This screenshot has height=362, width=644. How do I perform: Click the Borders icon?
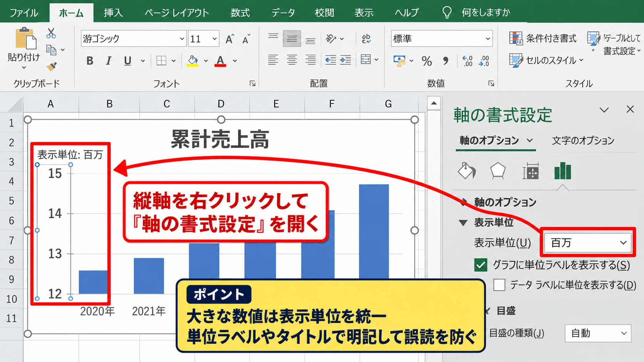pyautogui.click(x=161, y=61)
